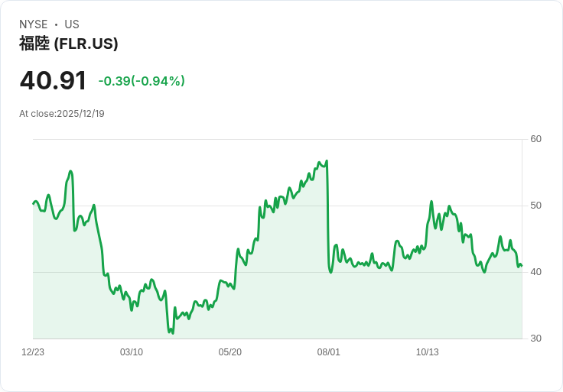This screenshot has height=392, width=563.
Task: Click the 60 value on the price axis
Action: tap(535, 139)
